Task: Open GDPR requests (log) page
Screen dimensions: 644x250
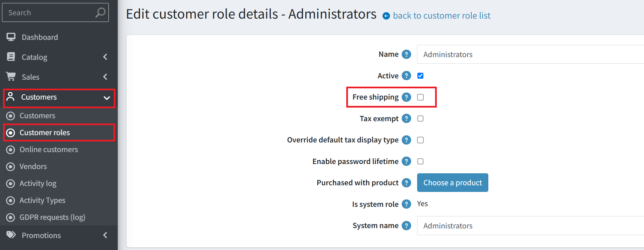Action: (59, 217)
